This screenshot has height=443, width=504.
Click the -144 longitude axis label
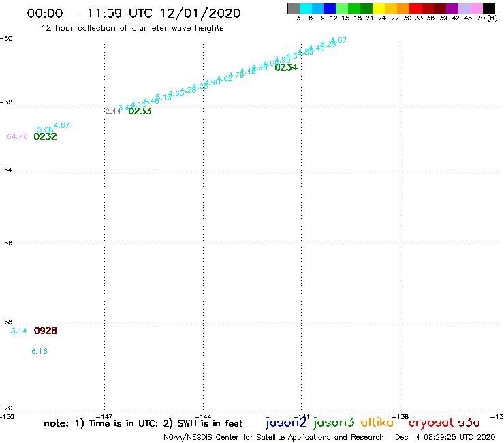point(203,417)
